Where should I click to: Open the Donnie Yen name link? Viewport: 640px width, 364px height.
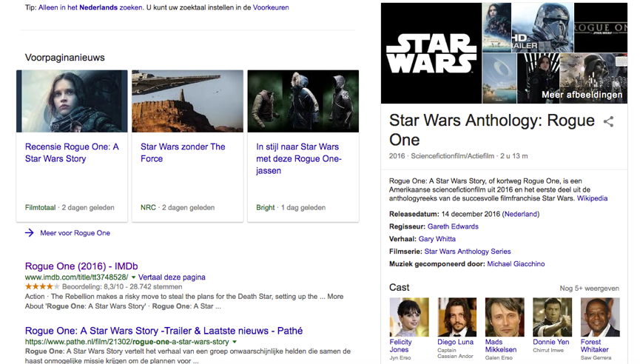coord(550,342)
